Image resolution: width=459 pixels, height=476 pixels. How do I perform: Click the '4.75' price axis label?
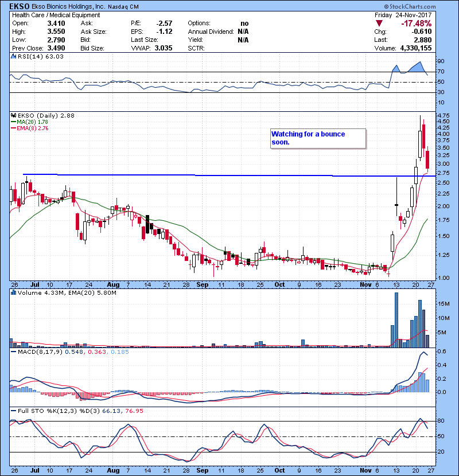coord(444,115)
